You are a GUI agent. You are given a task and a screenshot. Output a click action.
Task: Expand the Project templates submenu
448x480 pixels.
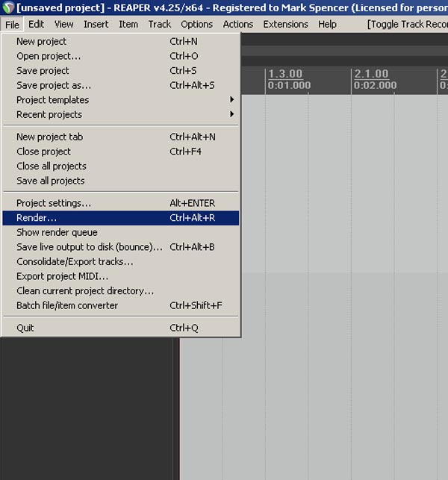(121, 100)
